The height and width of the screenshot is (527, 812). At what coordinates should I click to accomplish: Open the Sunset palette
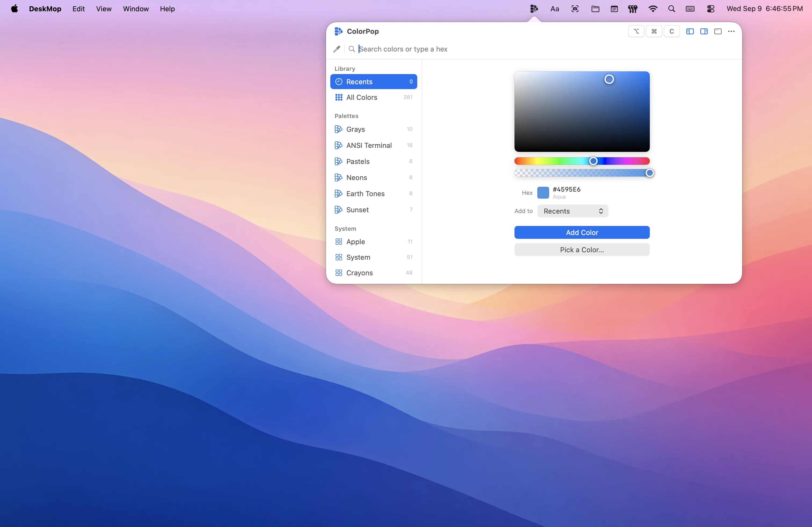[374, 210]
